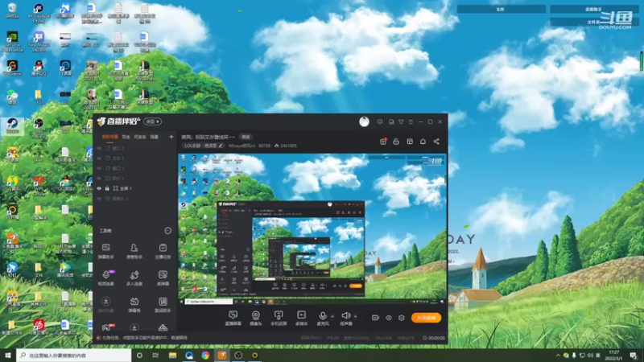The width and height of the screenshot is (644, 362).
Task: Edit the LOL手游 category pencil label
Action: [x=204, y=146]
